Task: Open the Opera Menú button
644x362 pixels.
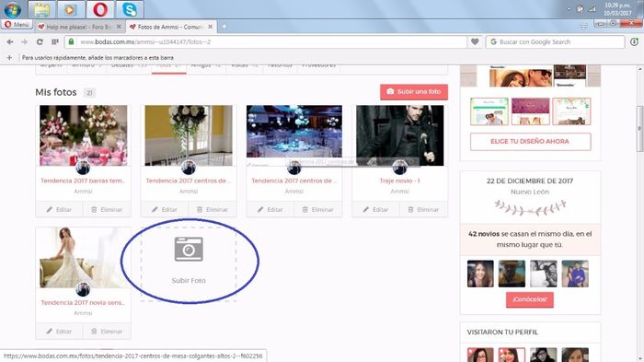Action: click(17, 25)
